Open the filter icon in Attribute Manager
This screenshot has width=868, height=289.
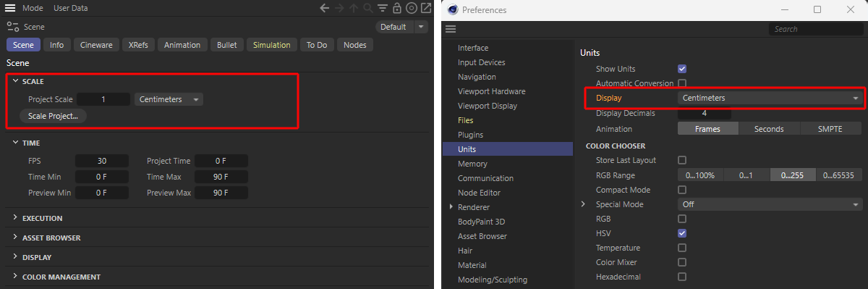coord(383,9)
